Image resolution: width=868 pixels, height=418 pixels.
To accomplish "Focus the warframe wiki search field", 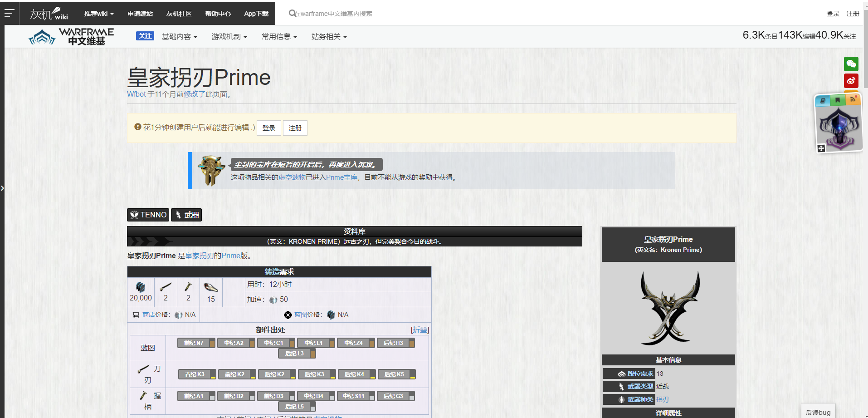I will 333,14.
